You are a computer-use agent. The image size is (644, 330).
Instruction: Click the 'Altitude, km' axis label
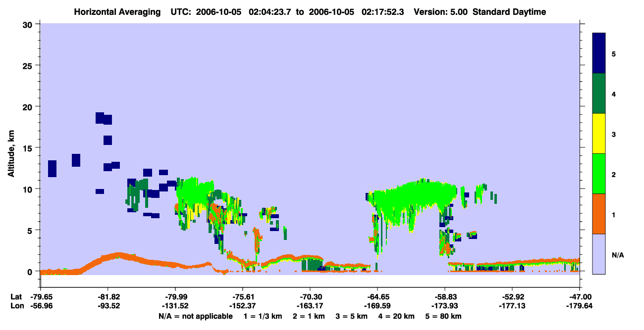tap(11, 153)
